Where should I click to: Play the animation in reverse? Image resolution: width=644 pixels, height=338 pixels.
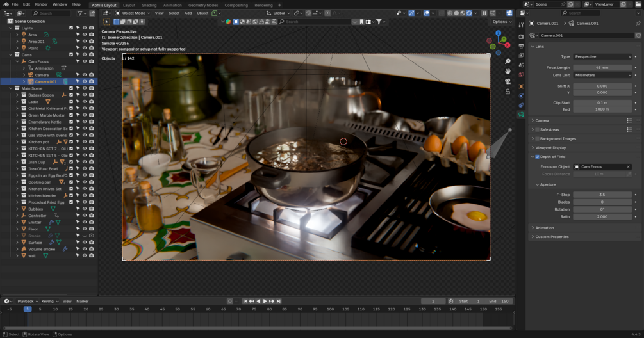(x=258, y=301)
